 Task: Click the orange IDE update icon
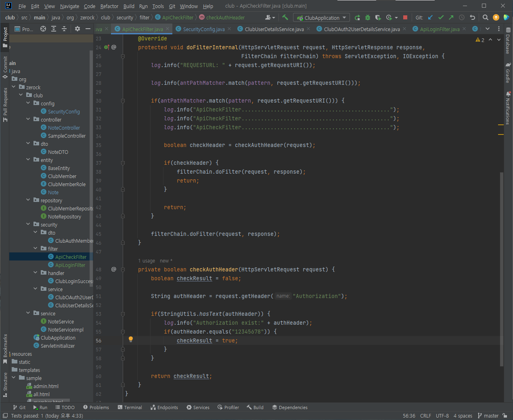click(496, 17)
